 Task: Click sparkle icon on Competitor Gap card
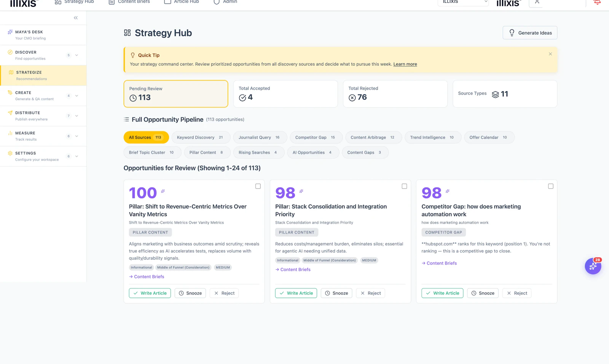(448, 191)
